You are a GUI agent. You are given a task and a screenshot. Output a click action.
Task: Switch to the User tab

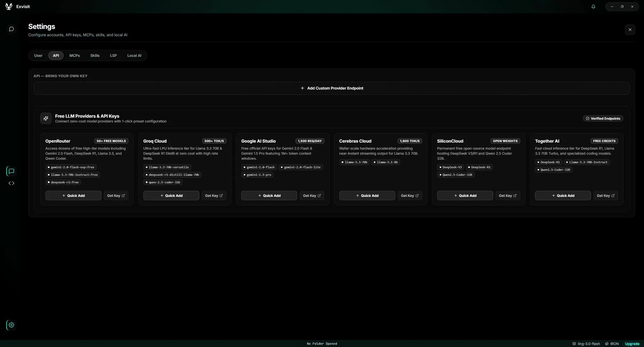[x=38, y=56]
